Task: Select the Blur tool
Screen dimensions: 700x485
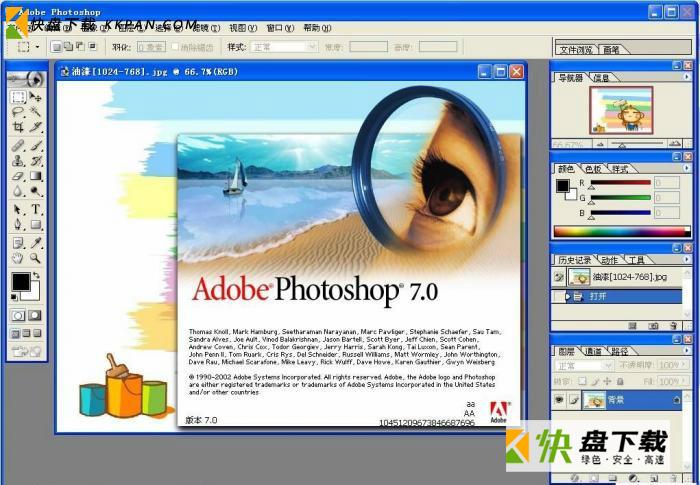Action: click(x=18, y=191)
